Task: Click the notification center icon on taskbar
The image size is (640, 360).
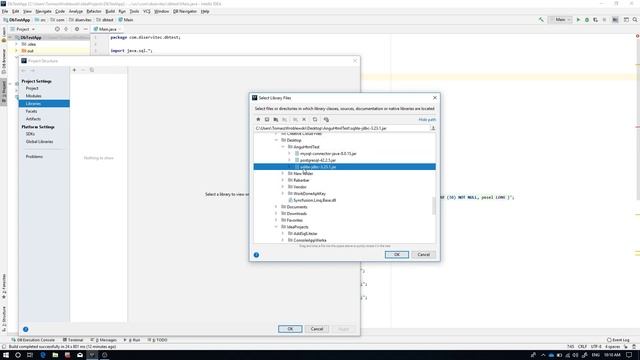Action: pos(629,355)
